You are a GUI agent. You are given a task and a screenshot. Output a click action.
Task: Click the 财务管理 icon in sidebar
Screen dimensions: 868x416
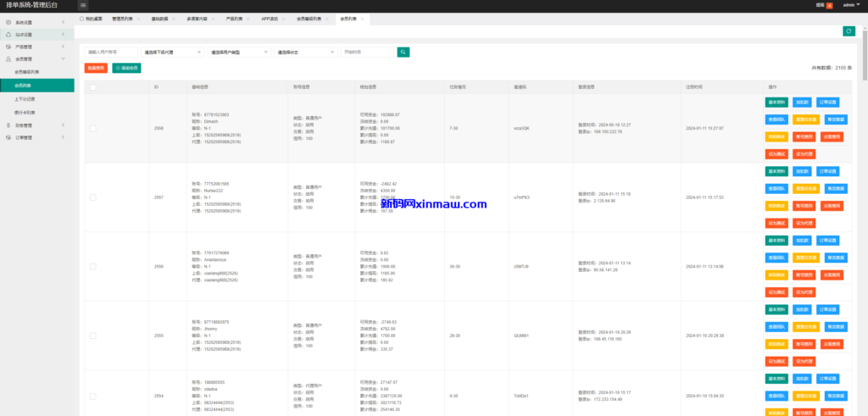coord(8,125)
